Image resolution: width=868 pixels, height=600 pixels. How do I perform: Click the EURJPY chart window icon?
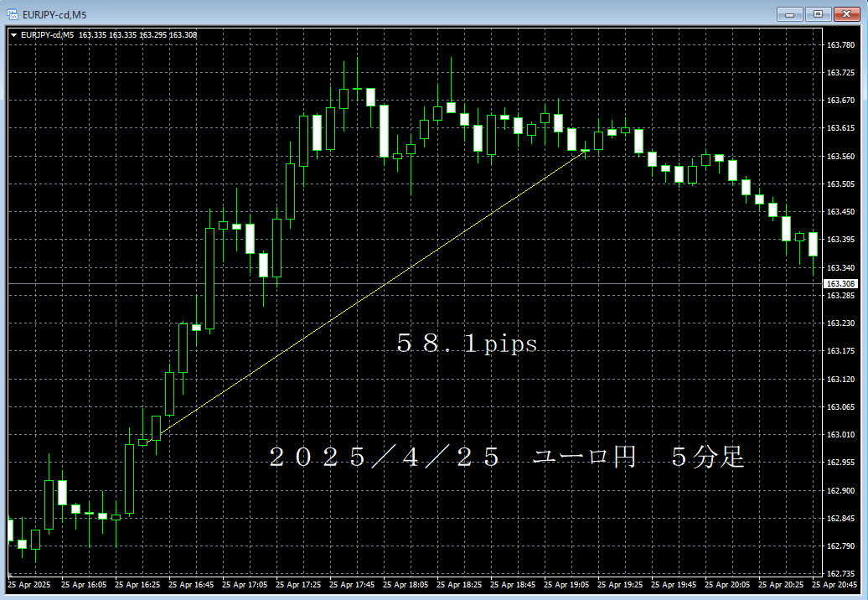coord(13,14)
